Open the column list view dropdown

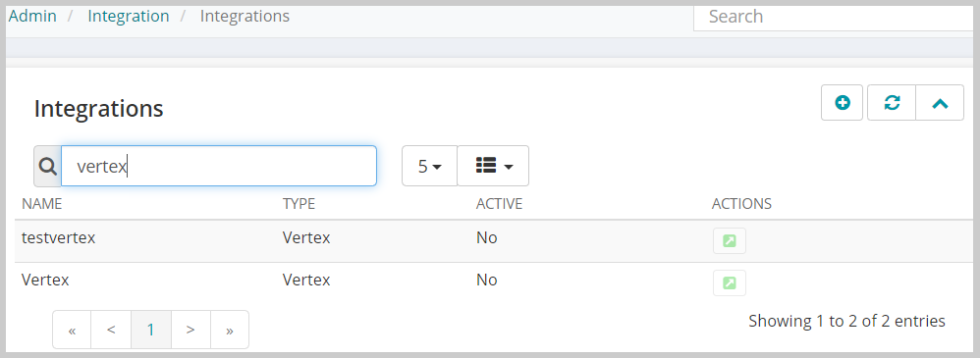pyautogui.click(x=493, y=166)
